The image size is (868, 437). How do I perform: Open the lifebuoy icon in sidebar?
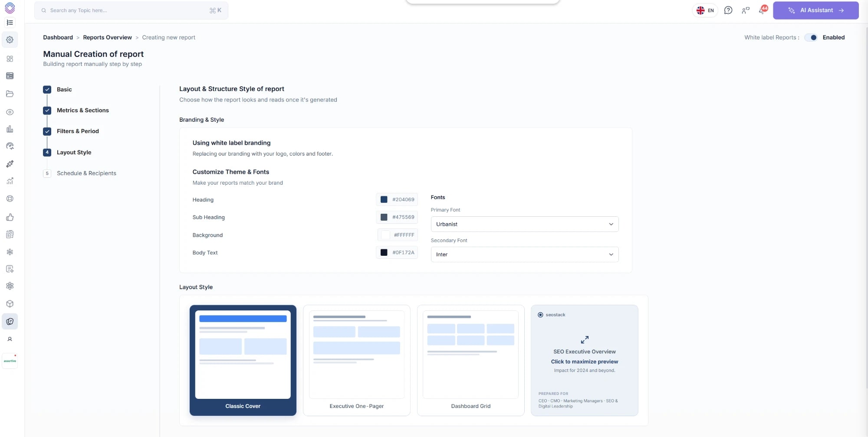coord(10,199)
